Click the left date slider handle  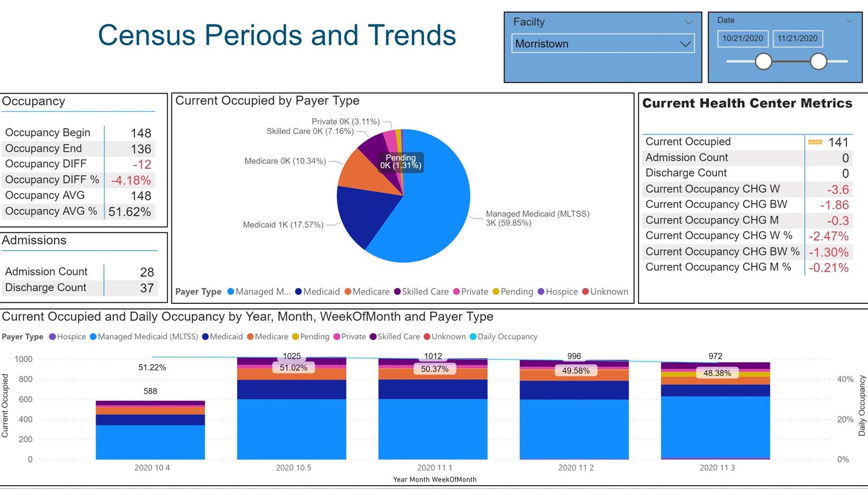763,61
